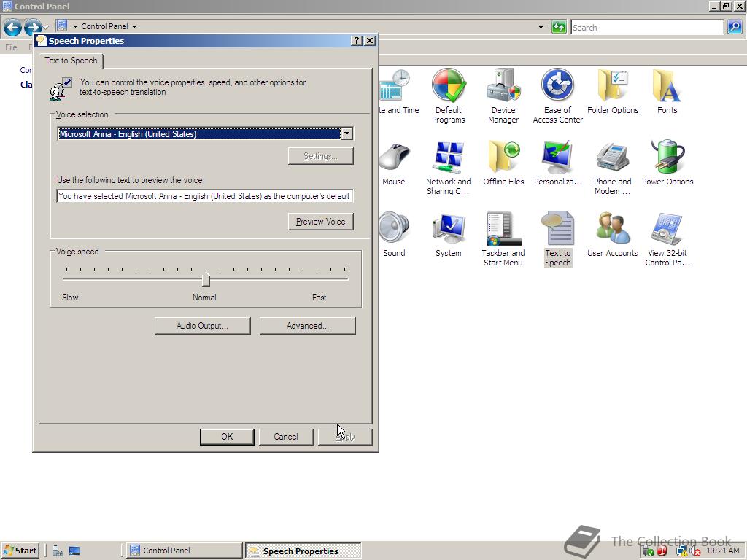Click the preview voice text field
Screen dimensions: 747x560
click(205, 195)
